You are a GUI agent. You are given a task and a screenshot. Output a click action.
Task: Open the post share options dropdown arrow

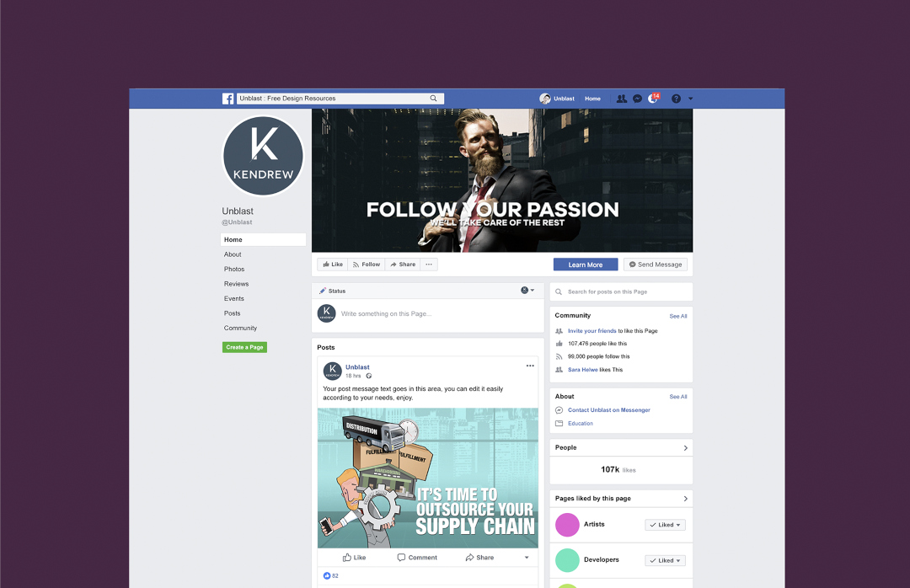[527, 558]
